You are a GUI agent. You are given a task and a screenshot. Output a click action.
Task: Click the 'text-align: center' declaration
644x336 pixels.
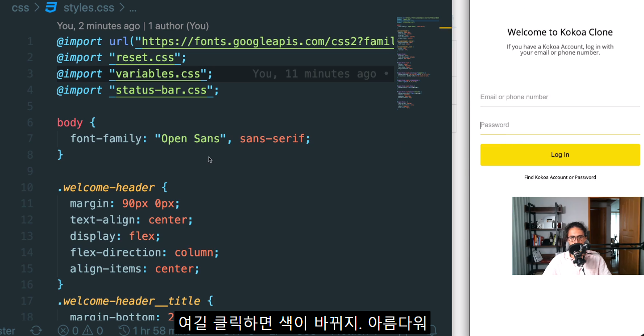[x=131, y=220]
